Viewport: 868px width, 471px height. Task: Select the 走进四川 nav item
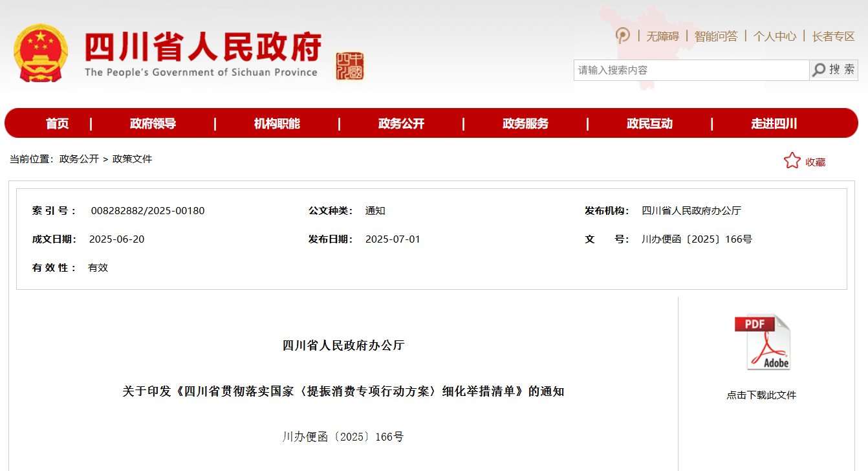coord(774,124)
